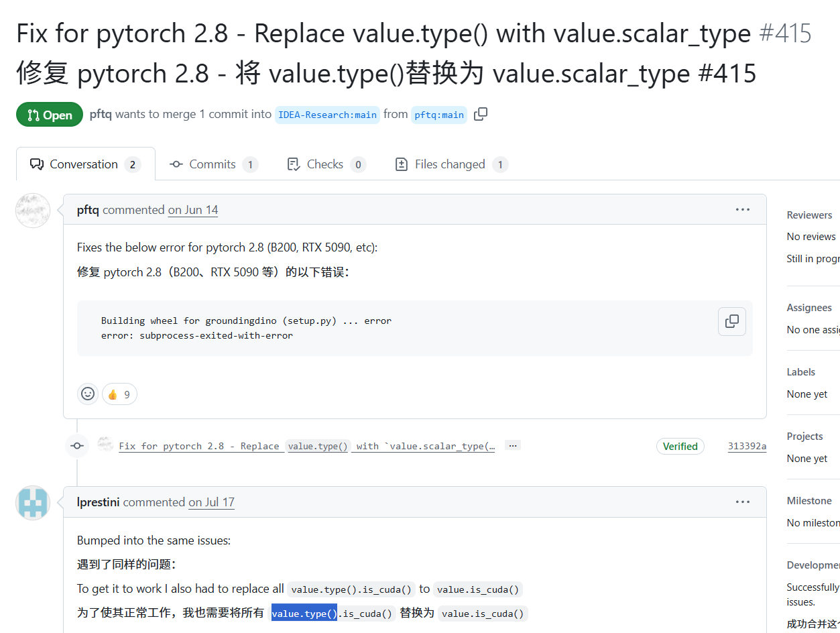Copy the build error code block
840x633 pixels.
click(732, 321)
